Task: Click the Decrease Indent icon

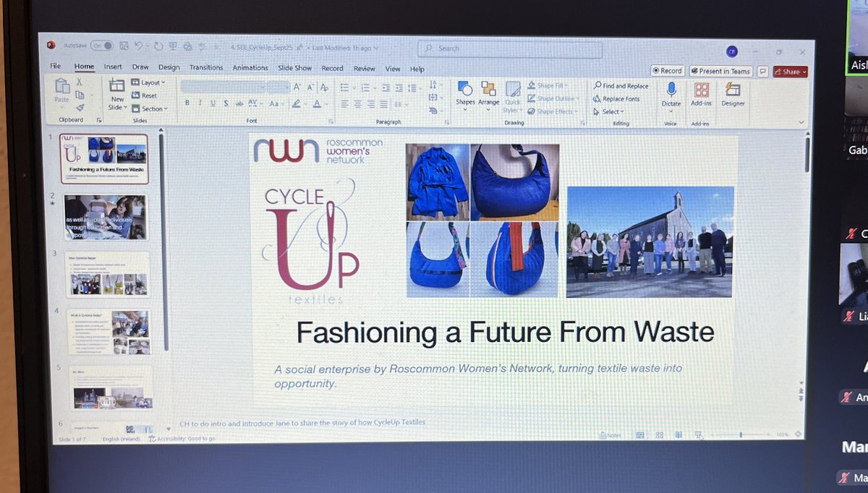Action: [x=386, y=87]
